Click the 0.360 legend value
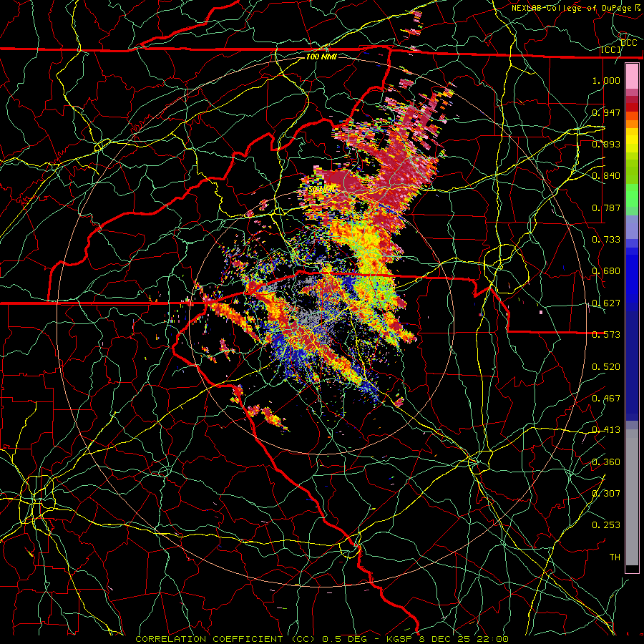 coord(606,462)
